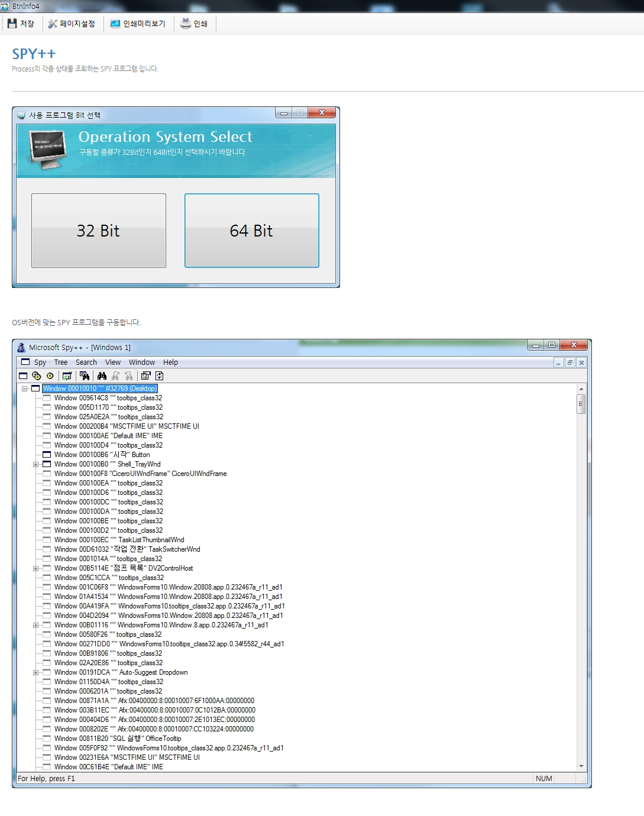Viewport: 644px width, 816px height.
Task: Open the Tree menu
Action: [x=61, y=362]
